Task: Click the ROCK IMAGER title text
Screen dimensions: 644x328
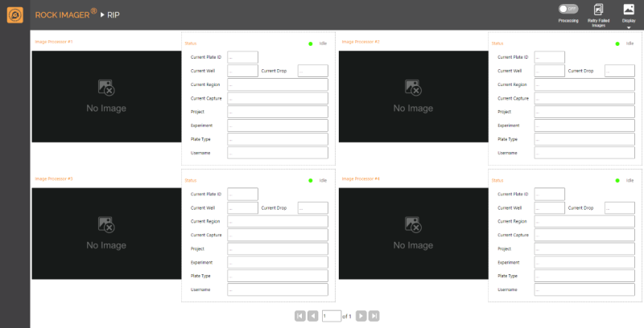Action: [65, 14]
